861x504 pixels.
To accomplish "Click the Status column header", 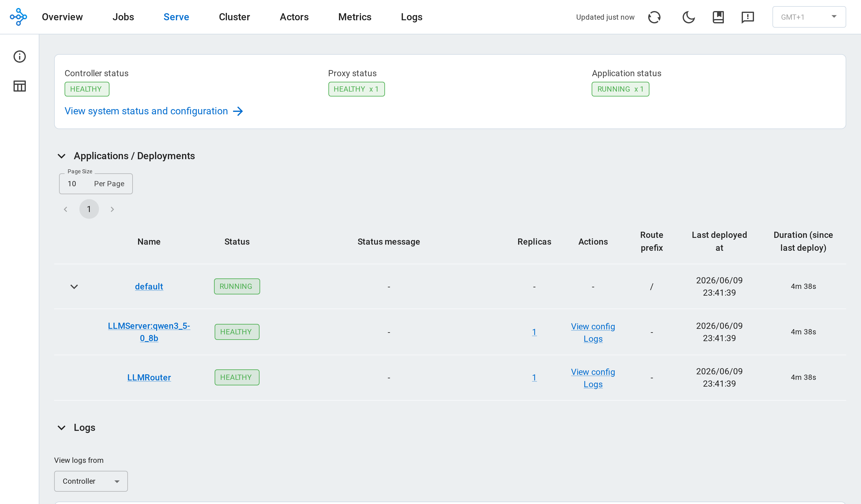I will click(237, 242).
